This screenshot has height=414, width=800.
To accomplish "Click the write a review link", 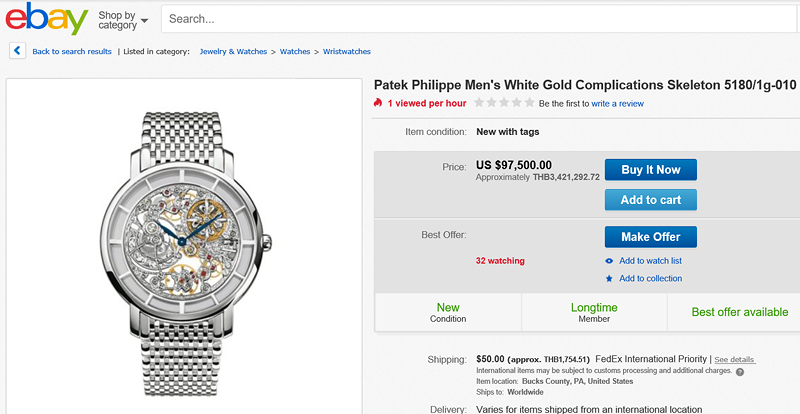I will click(617, 103).
